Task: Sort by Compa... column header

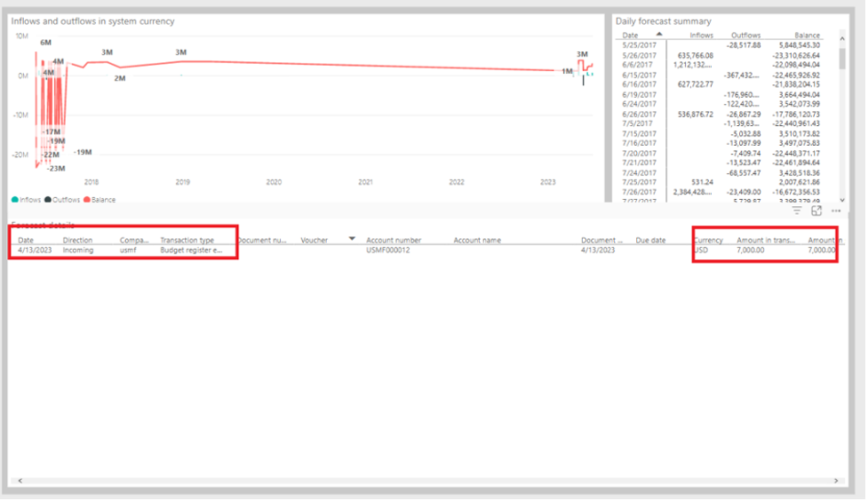Action: pyautogui.click(x=134, y=240)
